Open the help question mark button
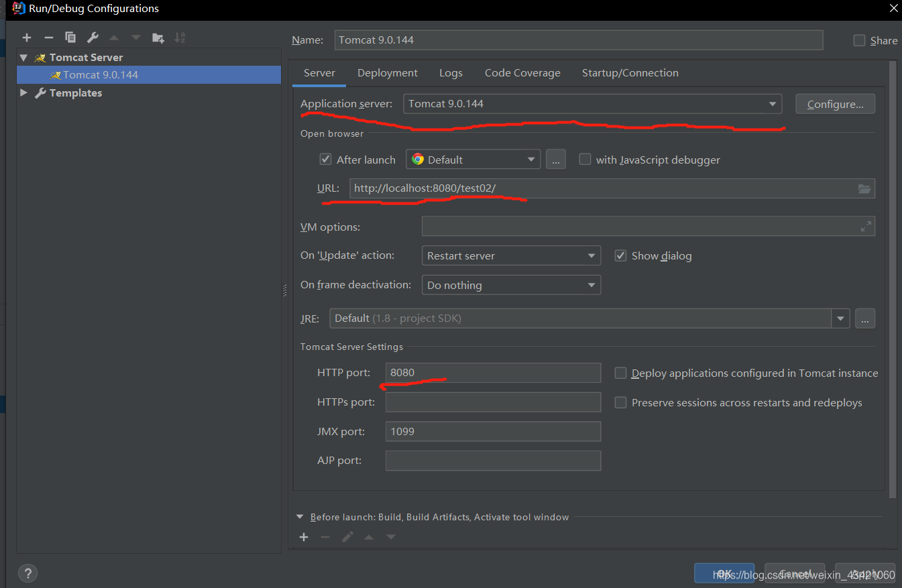Image resolution: width=902 pixels, height=588 pixels. coord(27,573)
